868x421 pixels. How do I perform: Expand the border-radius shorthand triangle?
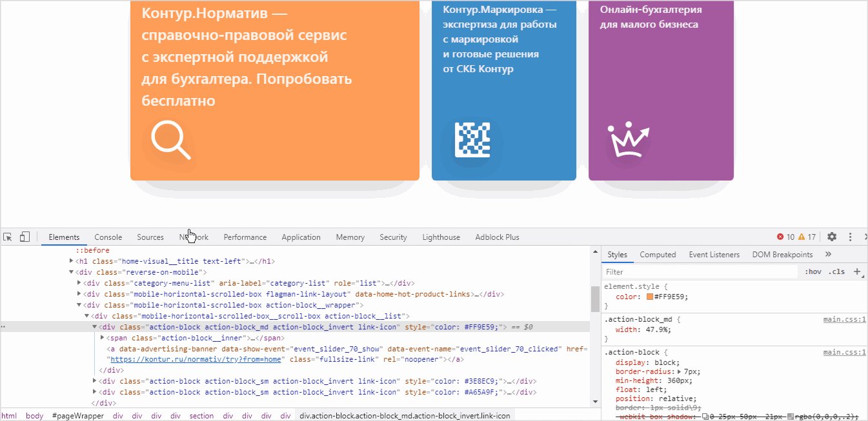(679, 371)
